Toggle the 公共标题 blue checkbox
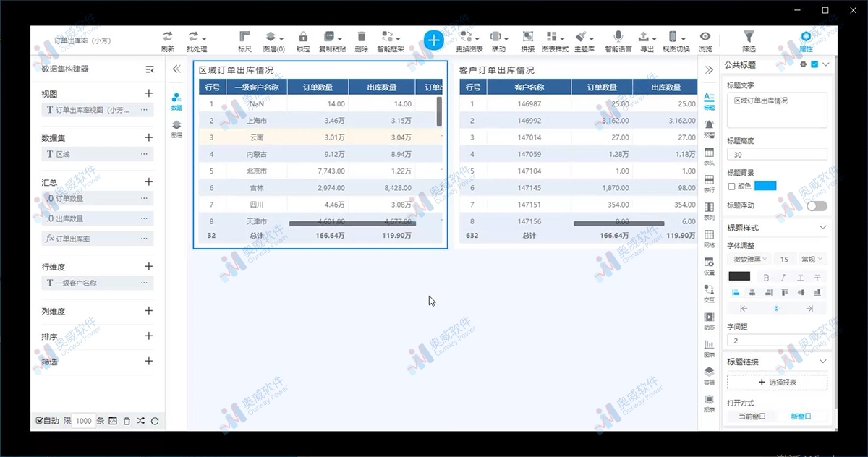Image resolution: width=868 pixels, height=457 pixels. pos(814,65)
